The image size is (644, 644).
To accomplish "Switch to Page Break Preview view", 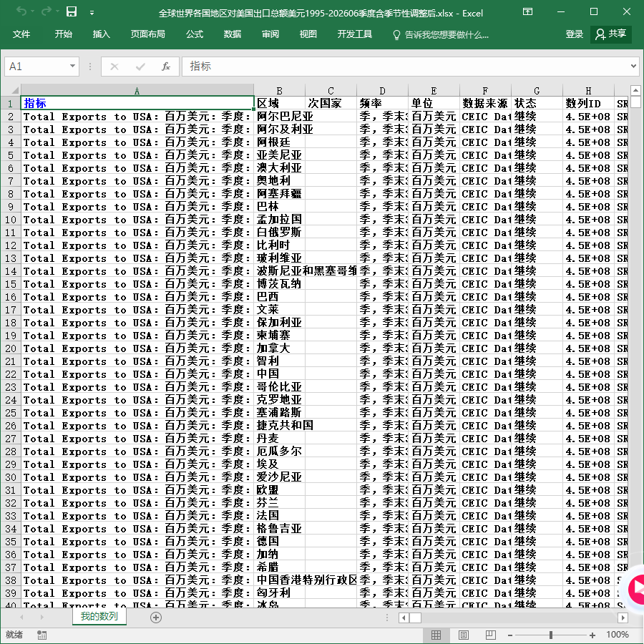I will pos(490,635).
